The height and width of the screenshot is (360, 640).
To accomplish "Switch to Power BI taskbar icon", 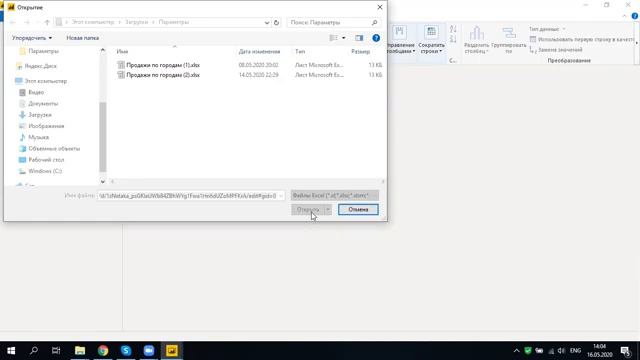I will point(172,351).
